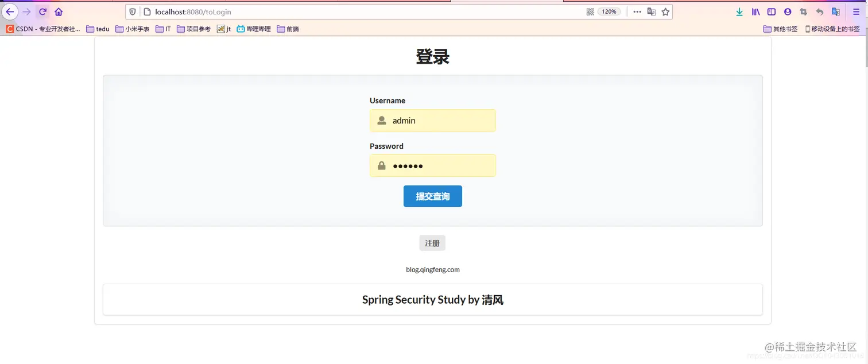Click the 提交查询 submit button
Image resolution: width=868 pixels, height=364 pixels.
432,196
